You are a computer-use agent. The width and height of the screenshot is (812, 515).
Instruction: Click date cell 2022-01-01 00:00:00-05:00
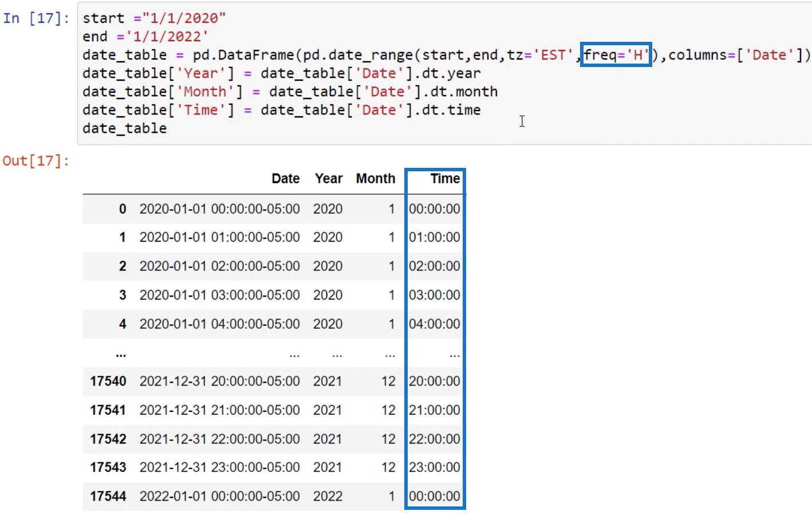[x=220, y=497]
